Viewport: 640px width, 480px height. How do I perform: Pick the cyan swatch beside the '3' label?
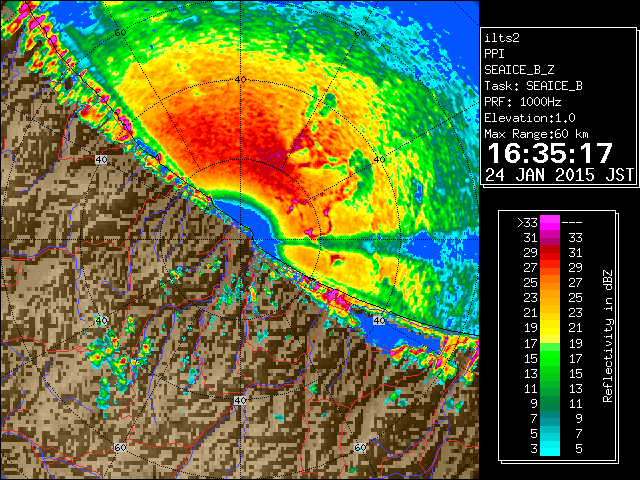point(550,449)
